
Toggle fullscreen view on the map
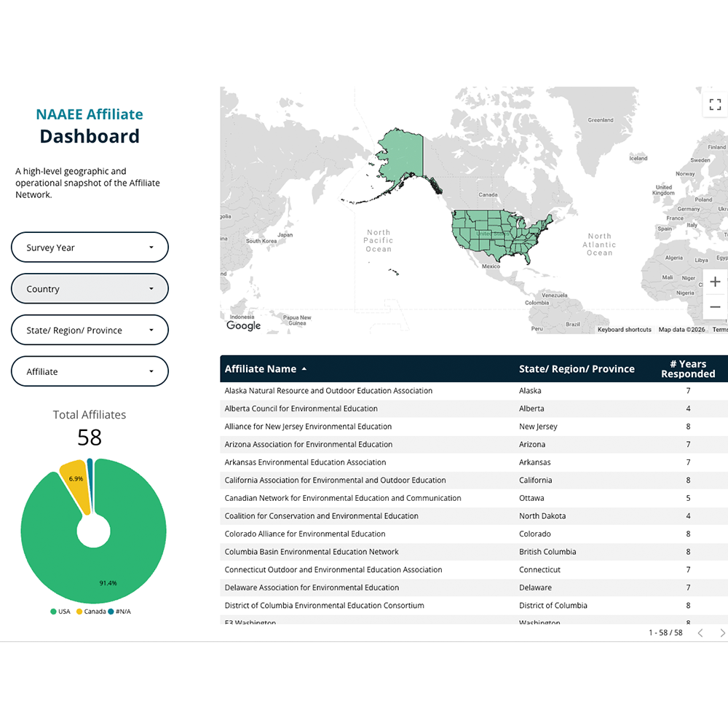[715, 104]
